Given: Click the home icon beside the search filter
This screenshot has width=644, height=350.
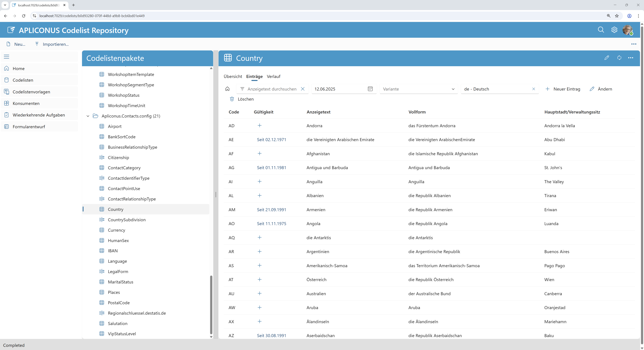Looking at the screenshot, I should tap(227, 89).
